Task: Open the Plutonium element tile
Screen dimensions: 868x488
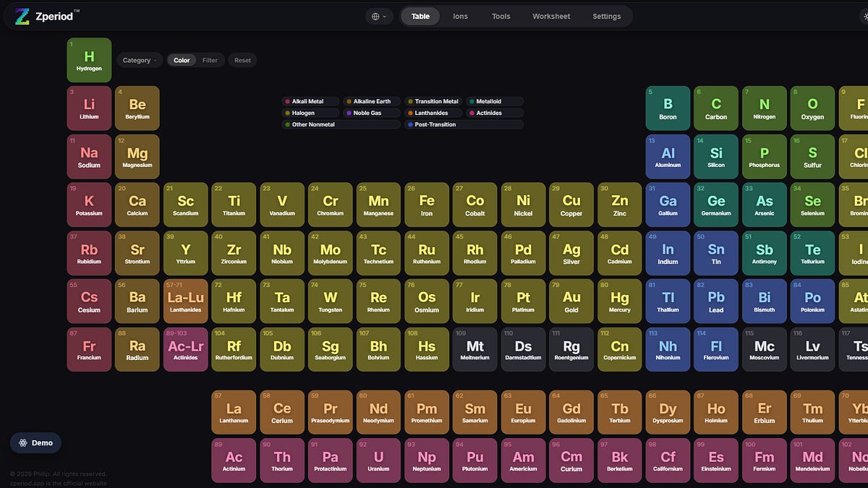Action: (475, 461)
